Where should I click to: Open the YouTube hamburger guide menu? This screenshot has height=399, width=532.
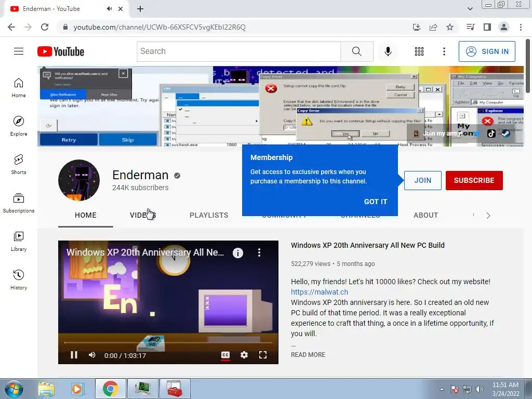[x=19, y=51]
